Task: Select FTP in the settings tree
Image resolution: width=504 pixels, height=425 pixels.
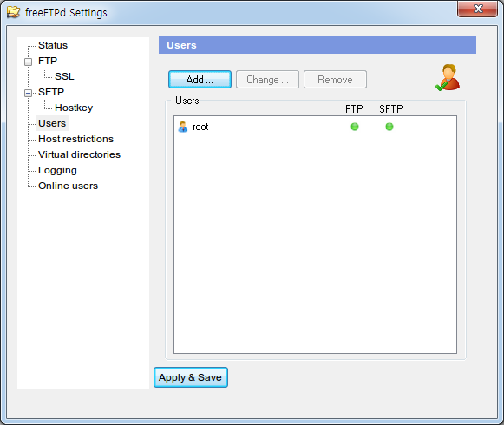Action: tap(48, 61)
